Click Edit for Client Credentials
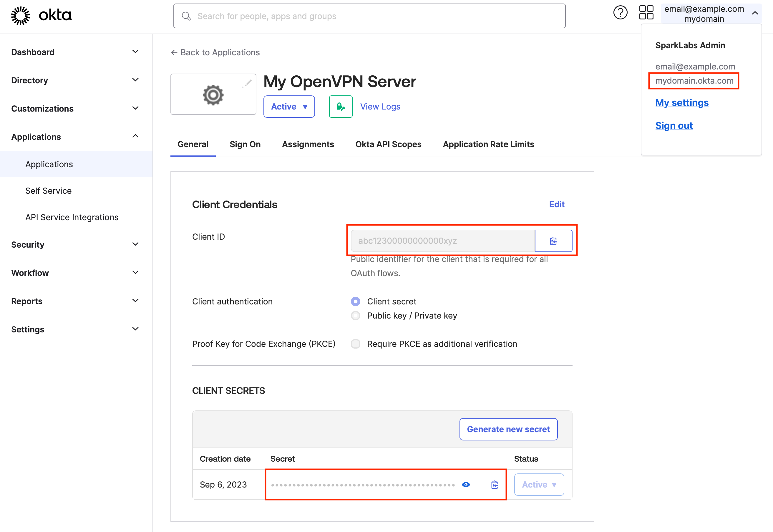Screen dimensions: 773x532 557,204
